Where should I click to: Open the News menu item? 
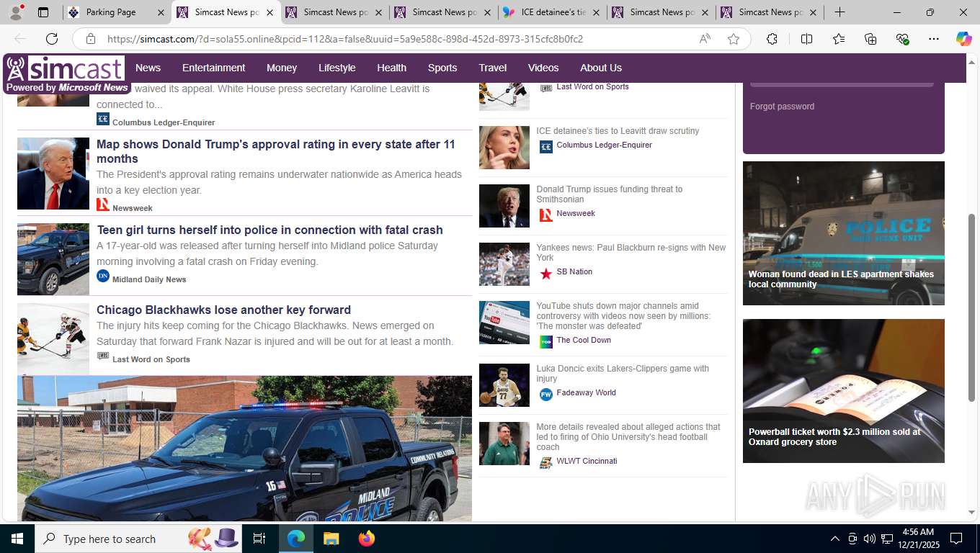point(148,68)
